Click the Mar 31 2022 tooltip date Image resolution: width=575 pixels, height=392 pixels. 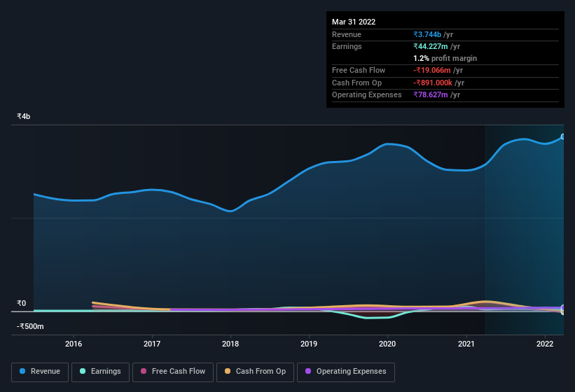click(354, 22)
